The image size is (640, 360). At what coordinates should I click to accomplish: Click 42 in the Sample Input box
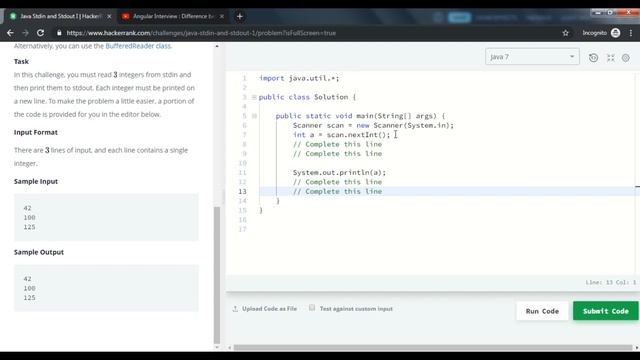(27, 208)
